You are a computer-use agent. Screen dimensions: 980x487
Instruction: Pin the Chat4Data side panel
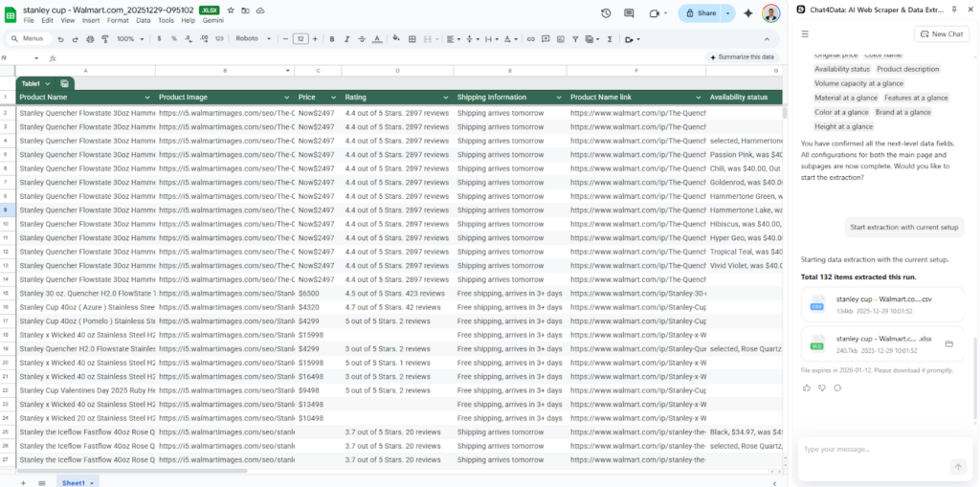[954, 9]
